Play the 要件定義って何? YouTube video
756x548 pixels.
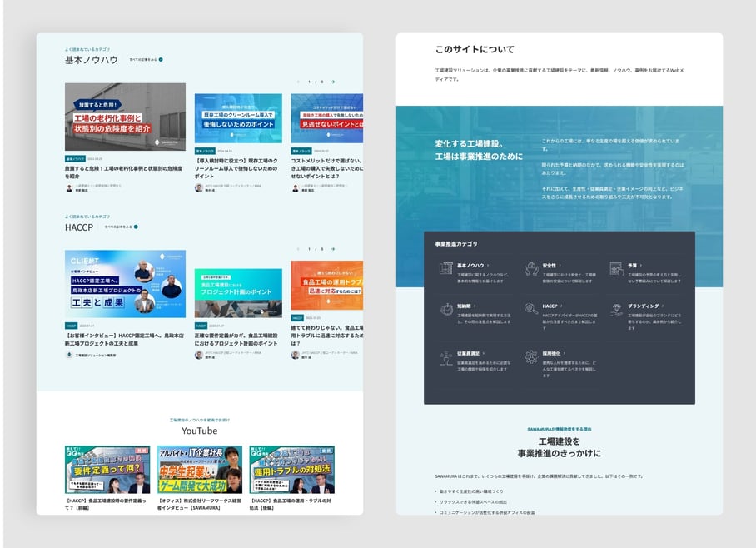[107, 470]
